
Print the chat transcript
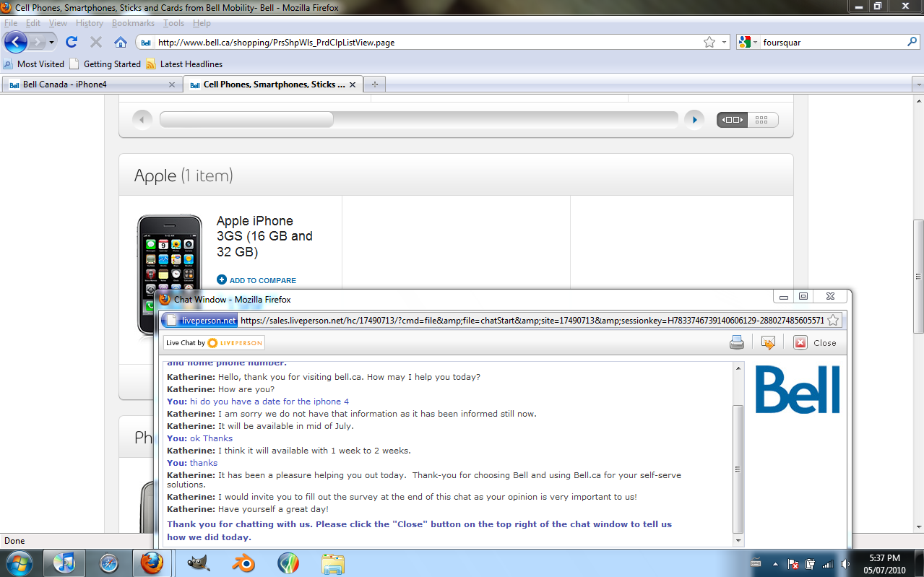(x=737, y=343)
